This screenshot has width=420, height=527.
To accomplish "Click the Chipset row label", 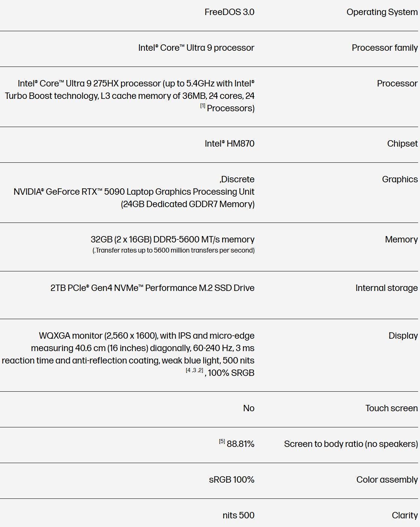I will click(x=402, y=144).
